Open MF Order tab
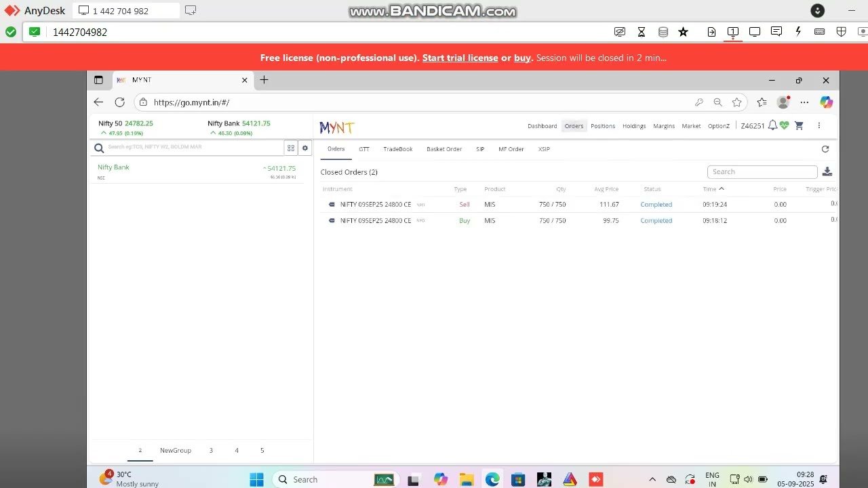The image size is (868, 488). 511,149
